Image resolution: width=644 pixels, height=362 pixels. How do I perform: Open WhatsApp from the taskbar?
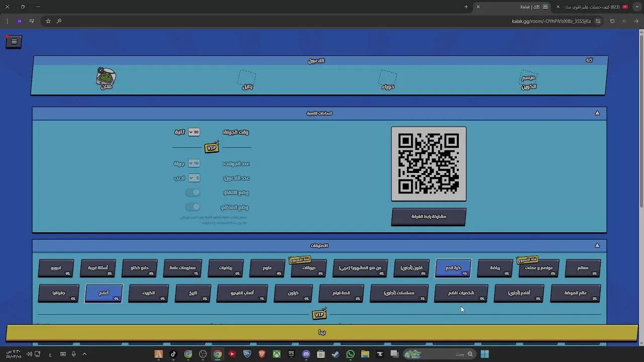(350, 354)
